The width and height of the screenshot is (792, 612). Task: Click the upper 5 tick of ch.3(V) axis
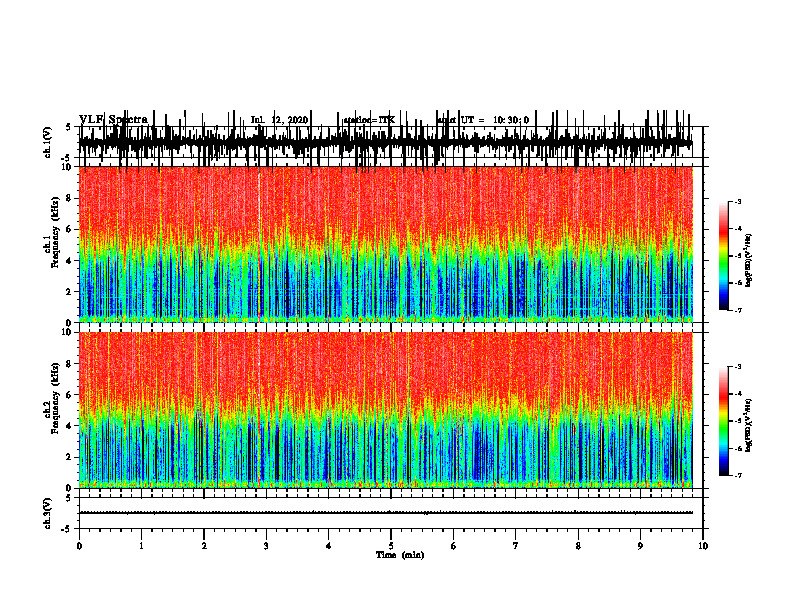(68, 498)
